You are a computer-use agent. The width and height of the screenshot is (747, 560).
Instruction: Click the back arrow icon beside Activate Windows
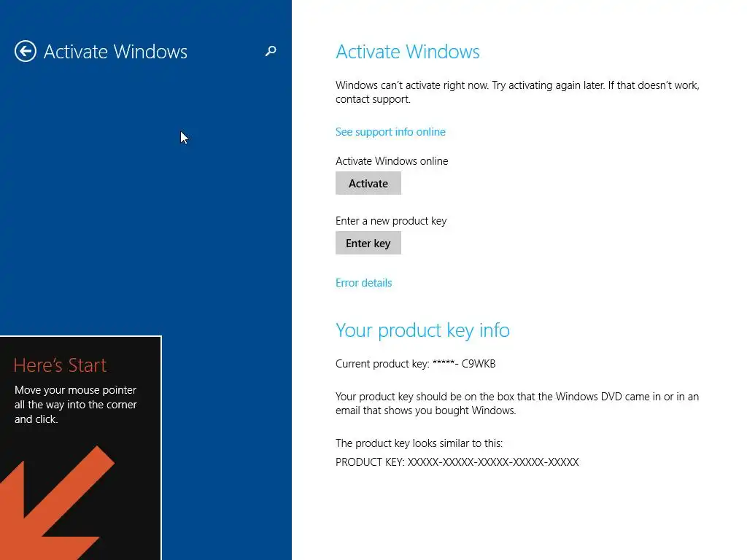26,51
